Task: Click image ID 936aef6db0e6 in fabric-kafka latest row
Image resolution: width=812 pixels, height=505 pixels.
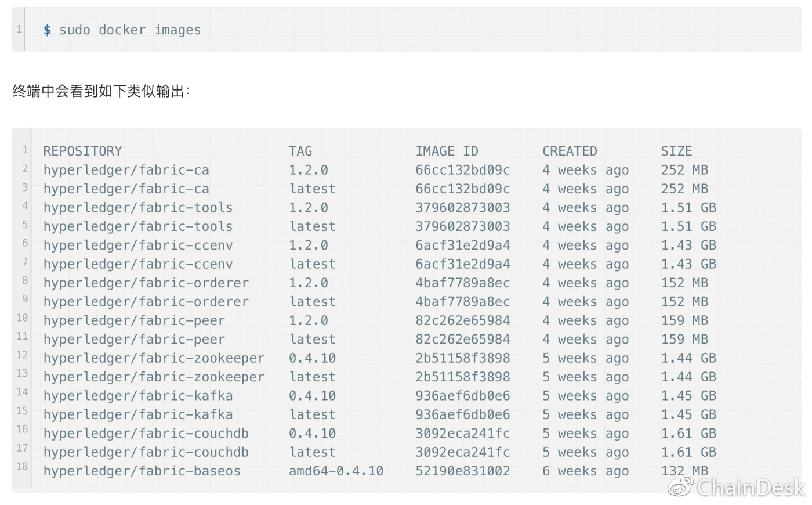Action: [x=463, y=414]
